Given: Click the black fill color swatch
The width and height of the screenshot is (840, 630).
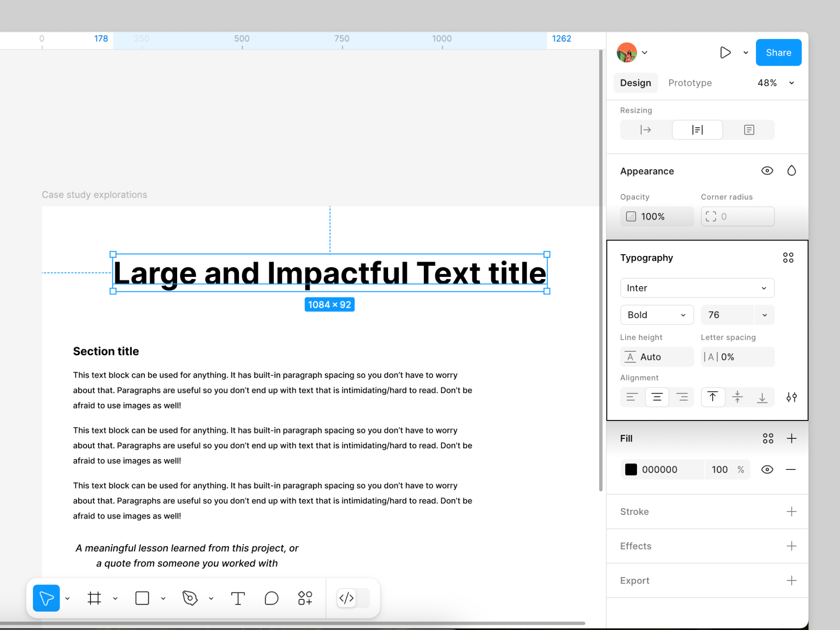Looking at the screenshot, I should pos(631,469).
